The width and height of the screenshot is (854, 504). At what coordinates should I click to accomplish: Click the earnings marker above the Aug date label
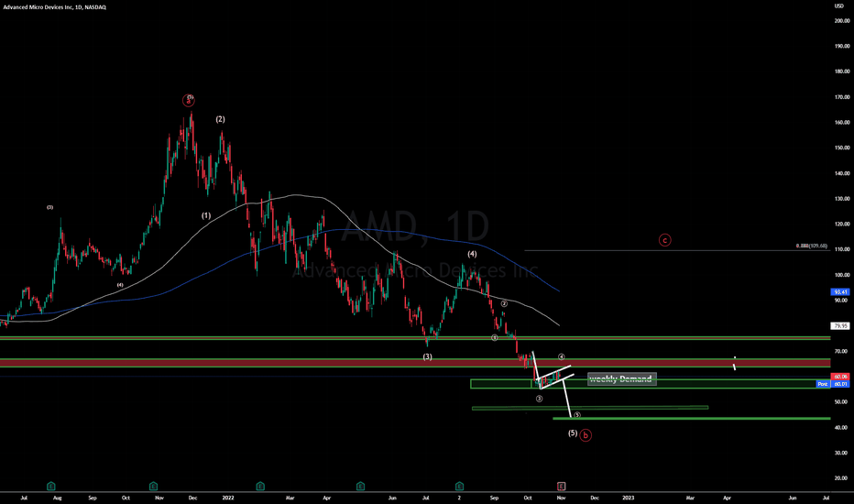[50, 486]
